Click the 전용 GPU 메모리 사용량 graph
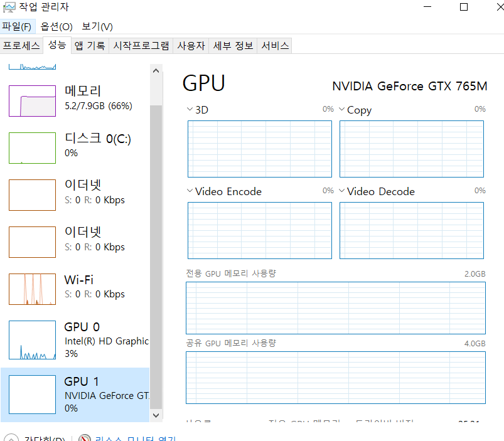Viewport: 504px width, 441px height. click(x=336, y=308)
